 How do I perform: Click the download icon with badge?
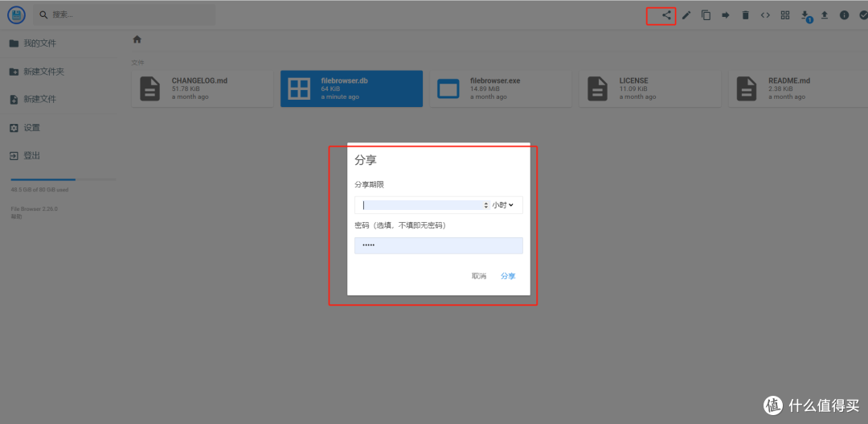coord(805,16)
